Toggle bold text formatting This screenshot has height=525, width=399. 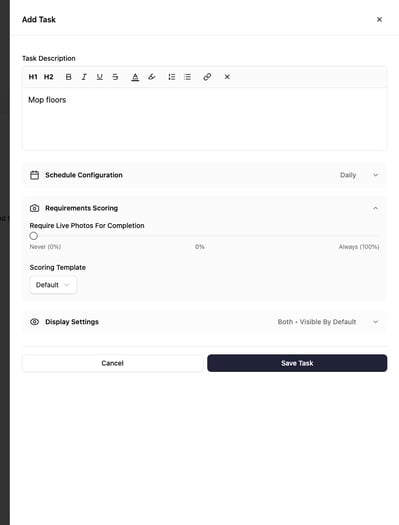[69, 77]
